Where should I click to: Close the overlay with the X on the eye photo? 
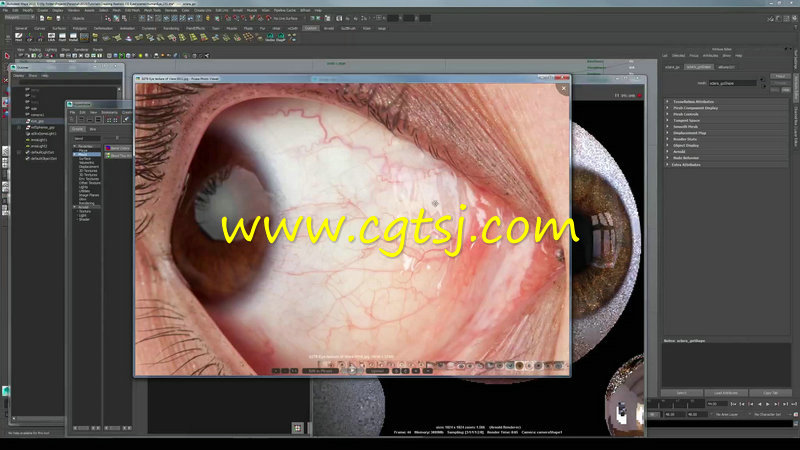(x=563, y=88)
